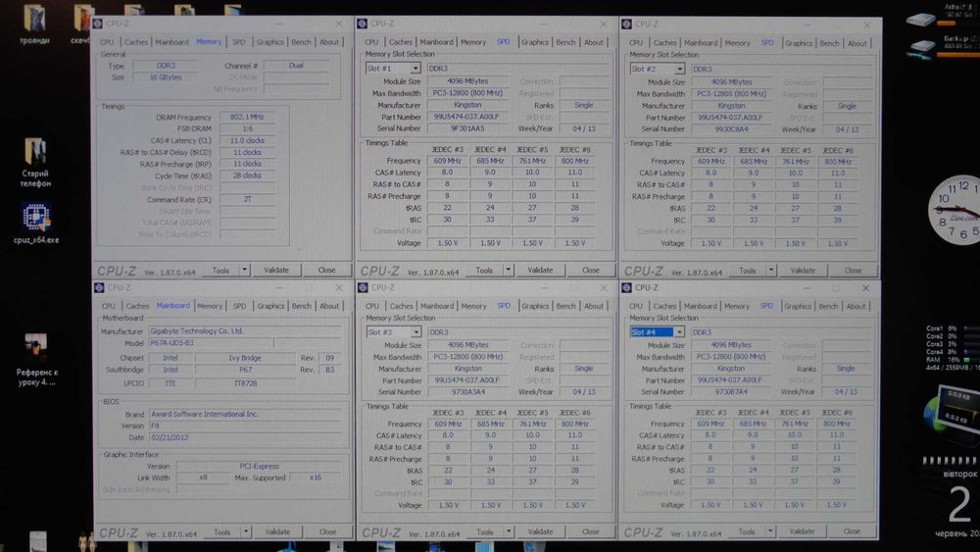The image size is (980, 552).
Task: Click Serial Number 9730A3A4 in Slot #3 window
Action: (468, 392)
